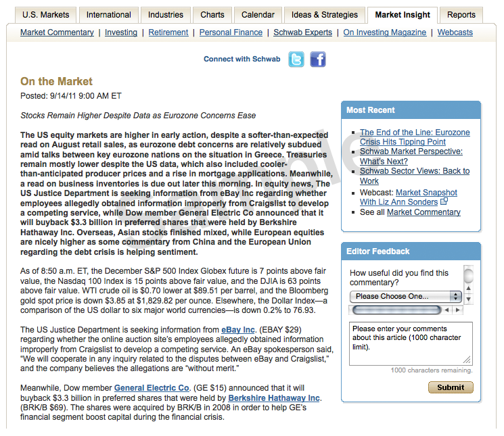Open 'The End of the Line: Eurozone Crisis' article
504x436 pixels.
coord(415,137)
